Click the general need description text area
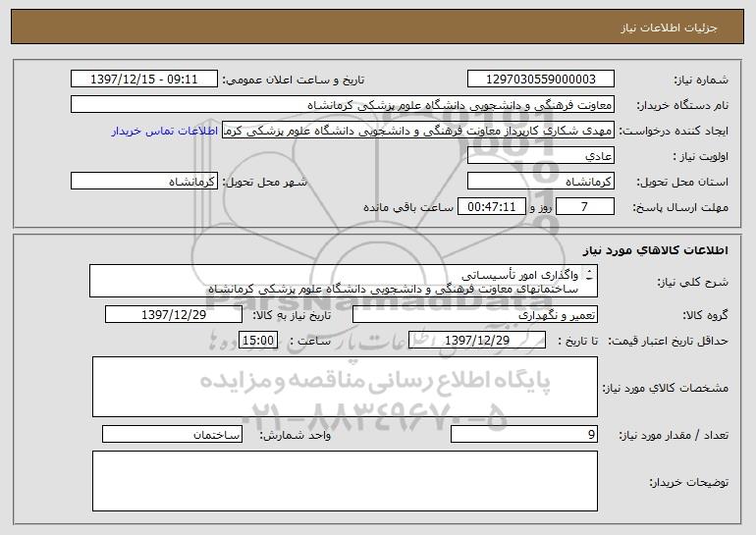This screenshot has height=535, width=756. 344,281
